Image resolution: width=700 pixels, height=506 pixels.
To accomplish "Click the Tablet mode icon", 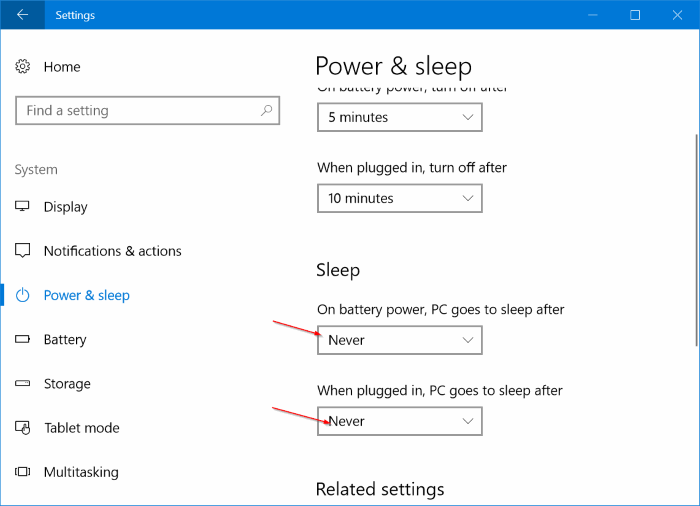I will point(23,428).
